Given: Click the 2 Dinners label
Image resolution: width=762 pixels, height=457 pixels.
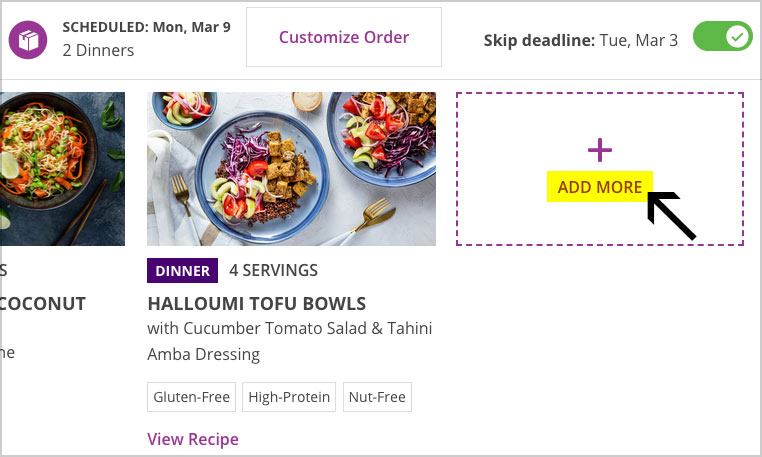Looking at the screenshot, I should pos(98,50).
